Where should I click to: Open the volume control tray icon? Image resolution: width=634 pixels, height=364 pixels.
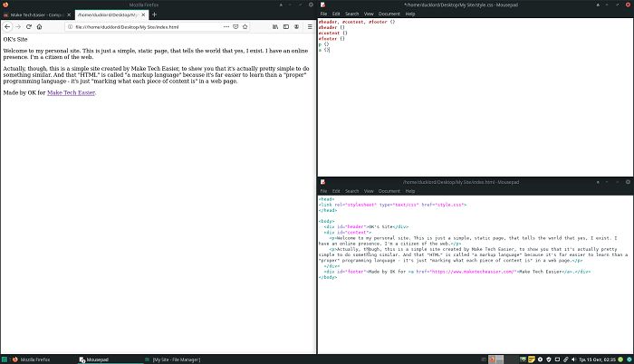click(573, 359)
